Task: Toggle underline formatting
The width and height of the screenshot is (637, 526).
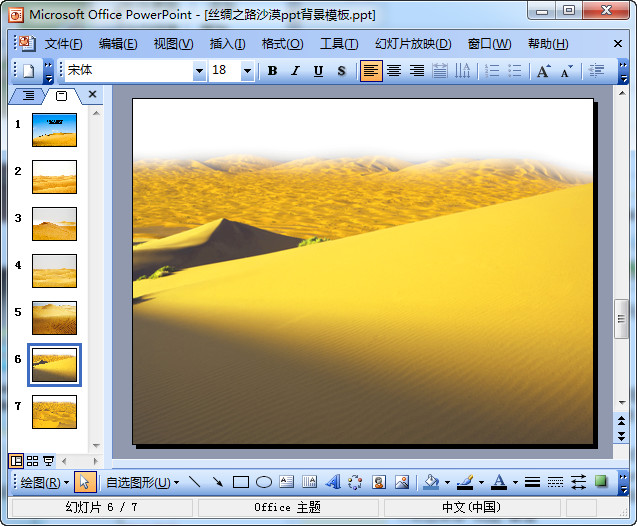Action: (x=318, y=71)
